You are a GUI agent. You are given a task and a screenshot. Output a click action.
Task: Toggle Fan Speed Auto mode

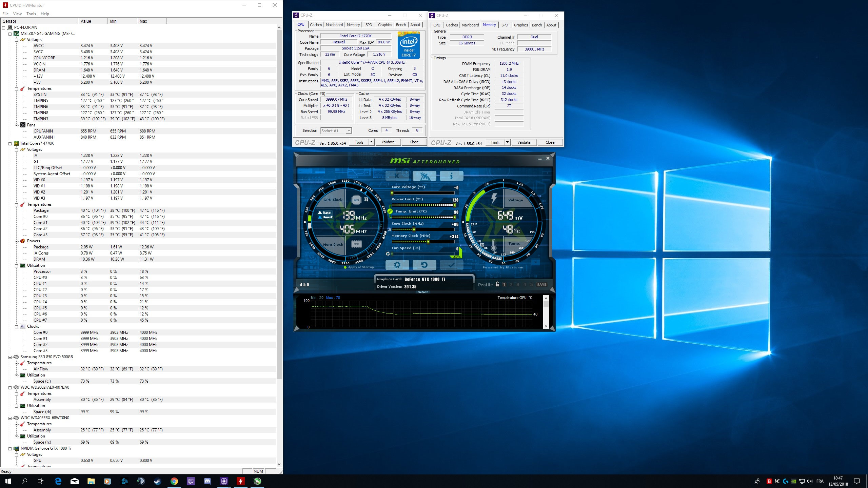pos(457,257)
